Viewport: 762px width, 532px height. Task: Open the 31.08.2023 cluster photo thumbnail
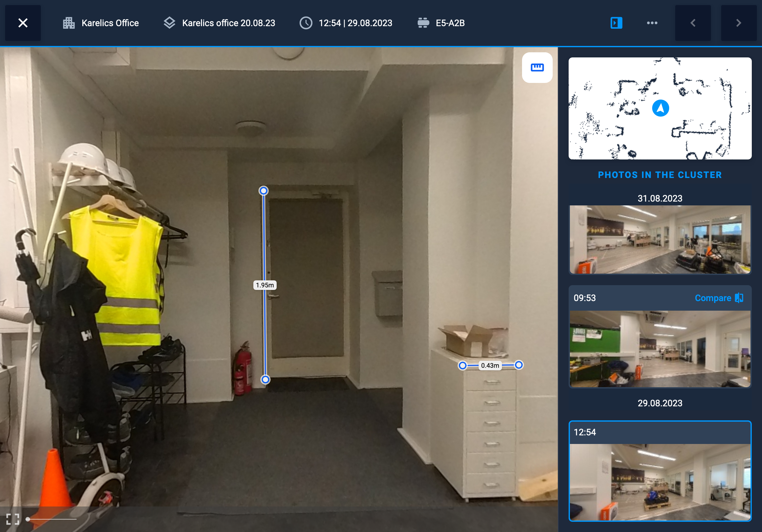[x=660, y=240]
